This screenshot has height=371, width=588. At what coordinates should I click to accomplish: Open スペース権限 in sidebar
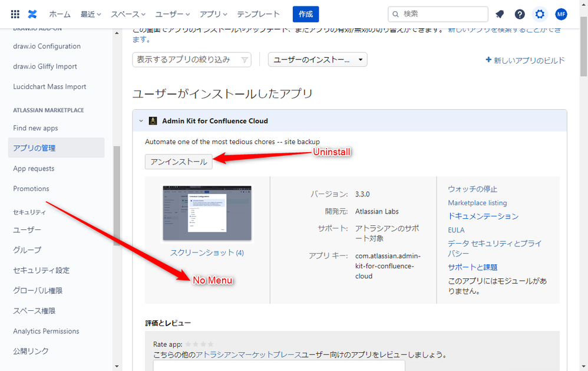(34, 311)
